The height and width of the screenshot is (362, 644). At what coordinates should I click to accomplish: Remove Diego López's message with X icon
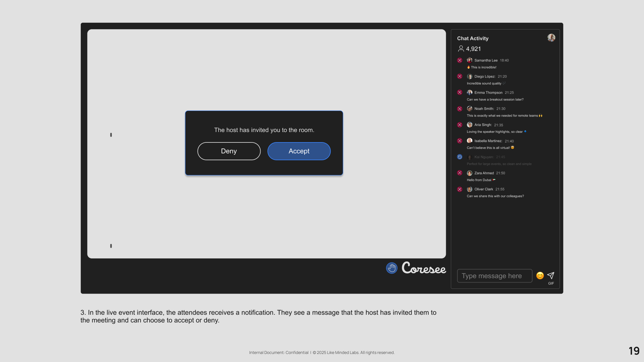(460, 76)
